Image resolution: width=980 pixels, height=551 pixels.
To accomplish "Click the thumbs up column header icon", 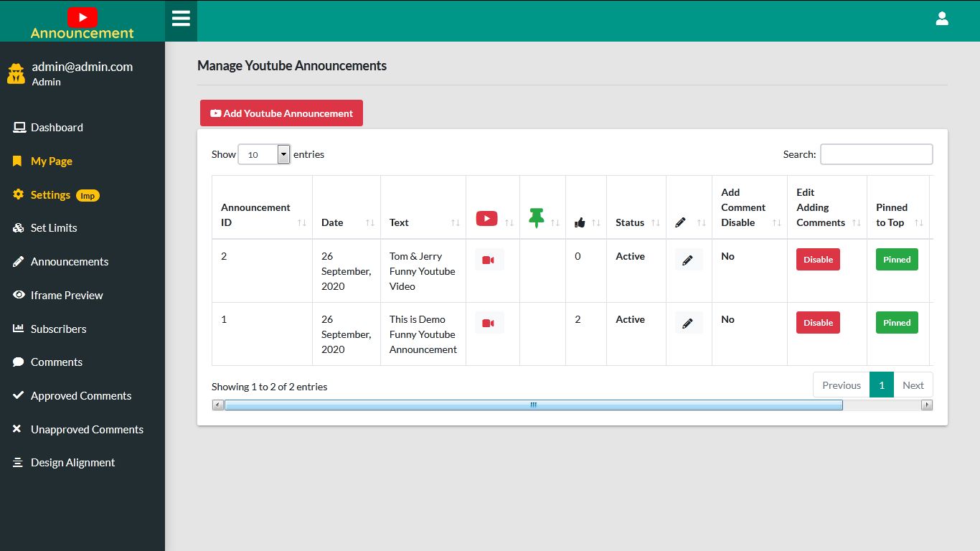I will (580, 222).
